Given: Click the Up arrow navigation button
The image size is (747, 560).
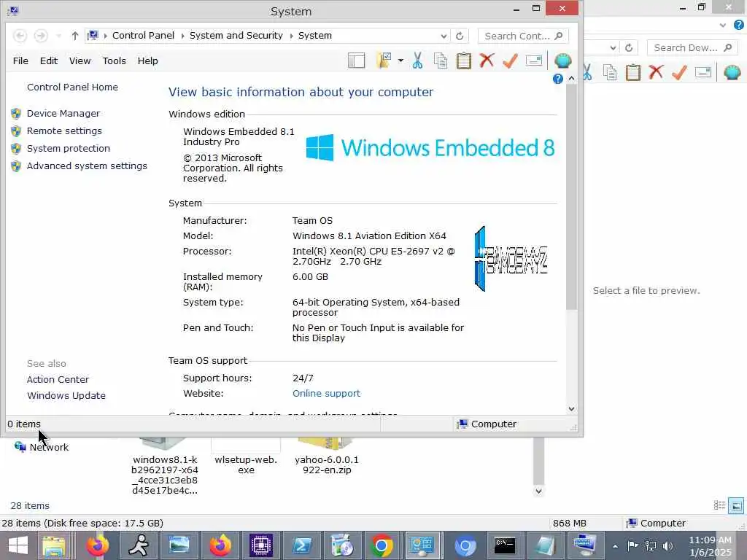Looking at the screenshot, I should point(75,36).
